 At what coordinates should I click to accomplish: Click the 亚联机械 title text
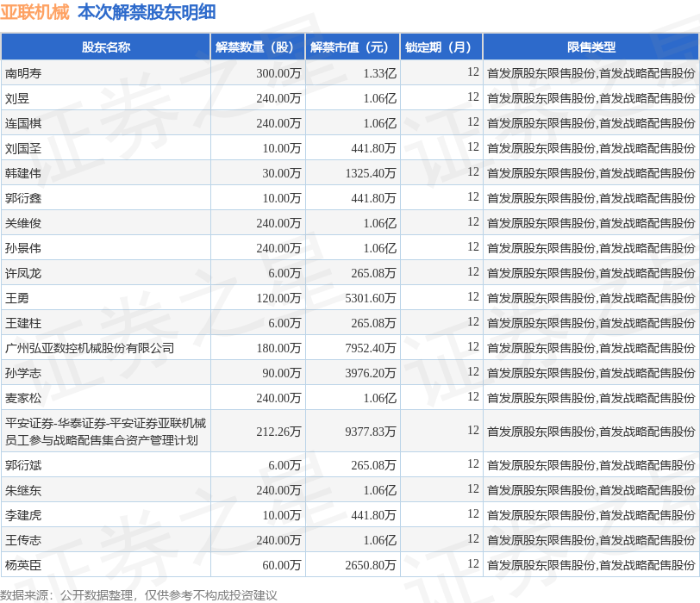(35, 12)
